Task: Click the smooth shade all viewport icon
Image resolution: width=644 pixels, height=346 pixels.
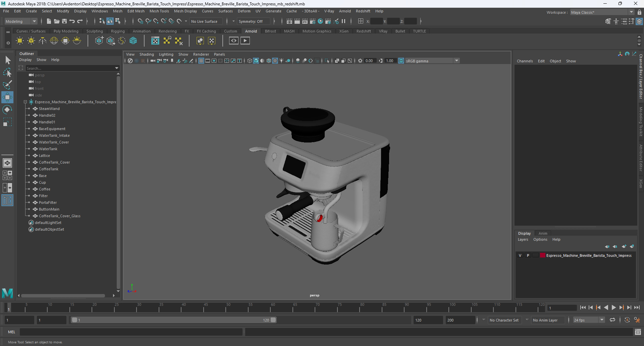Action: click(256, 61)
